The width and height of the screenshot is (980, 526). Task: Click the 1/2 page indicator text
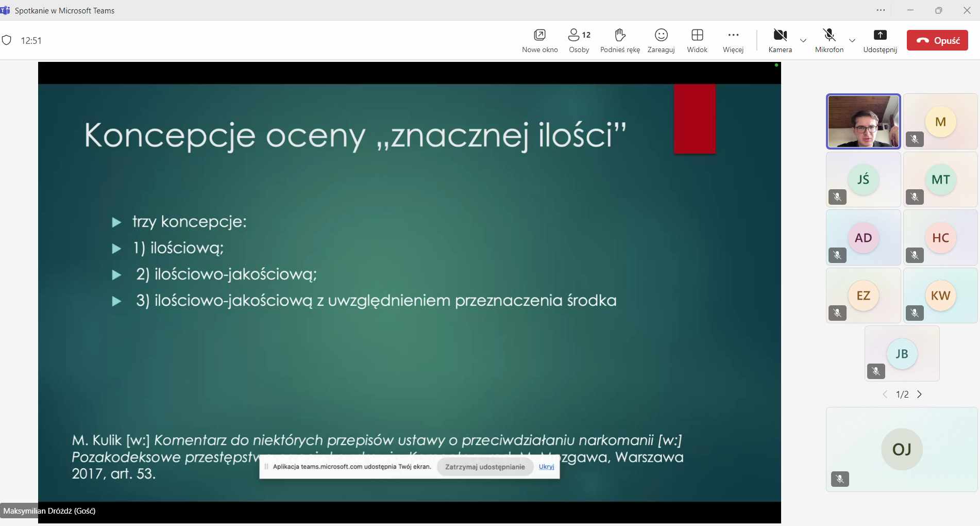(902, 395)
